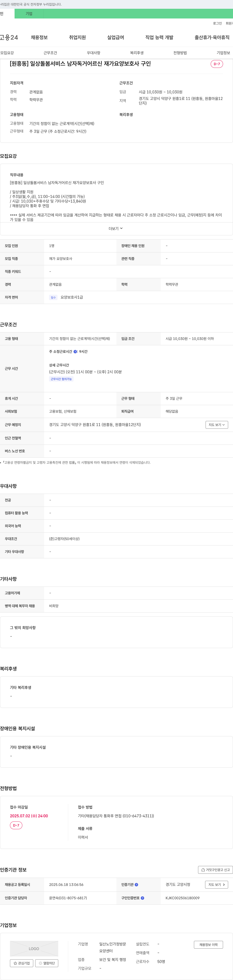Jump to 모집요강 section tab
Viewport: 233px width, 980px height.
(7, 53)
